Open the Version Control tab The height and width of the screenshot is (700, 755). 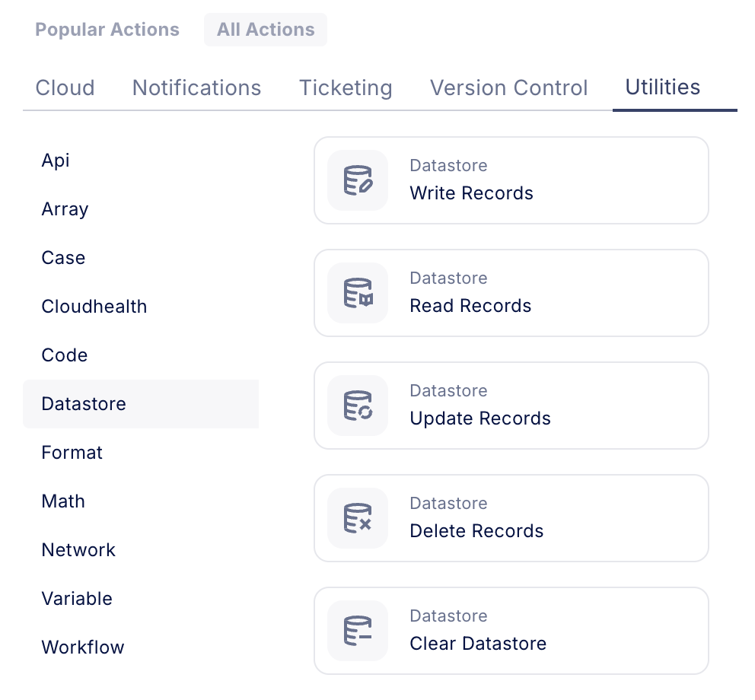click(508, 87)
